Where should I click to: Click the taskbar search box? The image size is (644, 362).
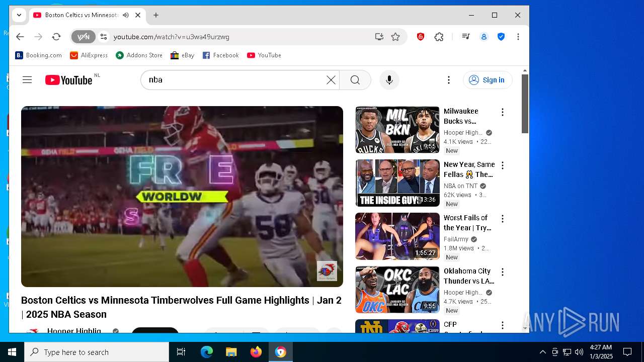click(97, 352)
